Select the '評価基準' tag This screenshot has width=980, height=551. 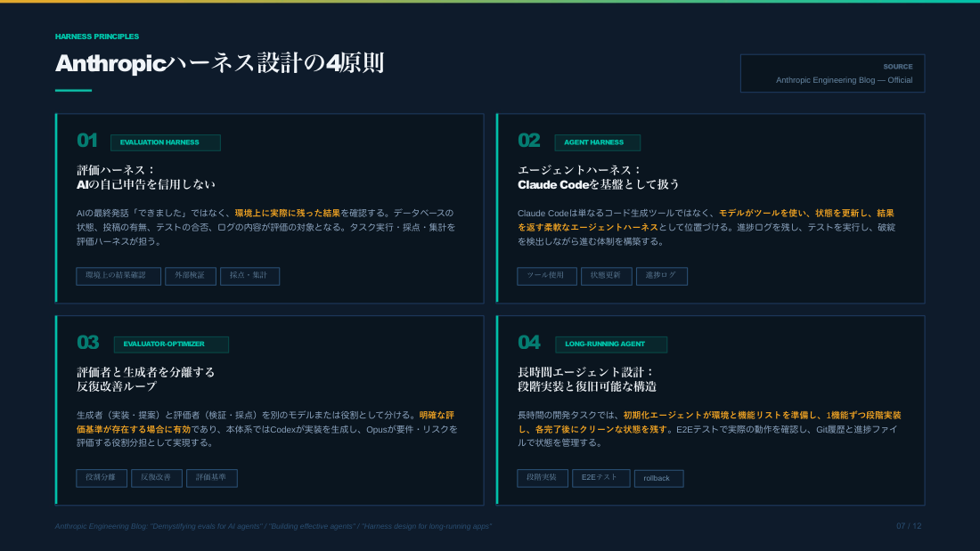[x=211, y=478]
